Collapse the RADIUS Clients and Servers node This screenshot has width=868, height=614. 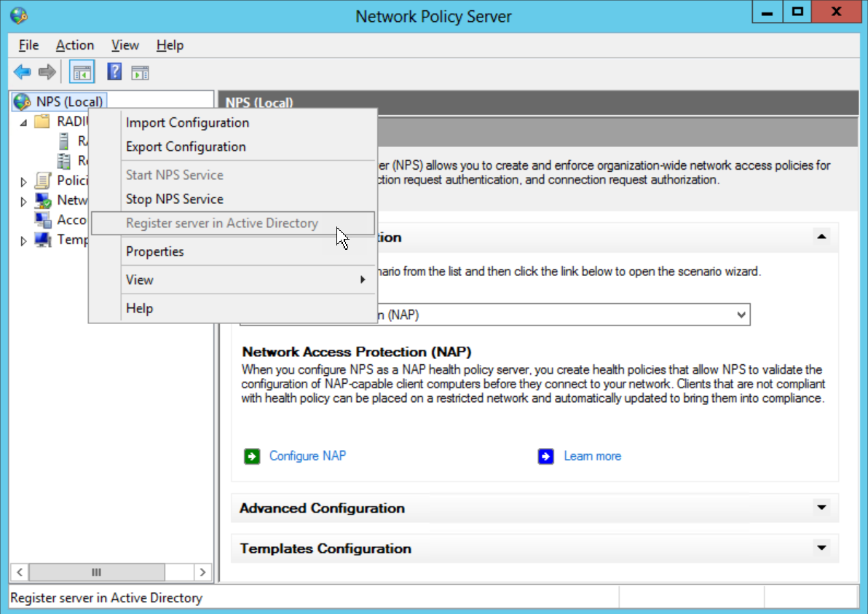pos(24,122)
